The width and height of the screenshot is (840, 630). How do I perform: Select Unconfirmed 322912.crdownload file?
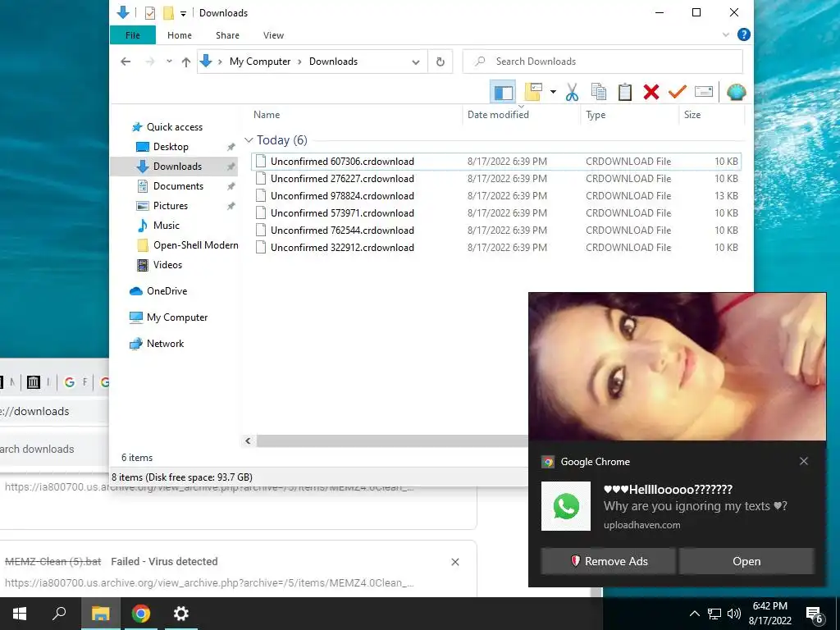coord(496,247)
